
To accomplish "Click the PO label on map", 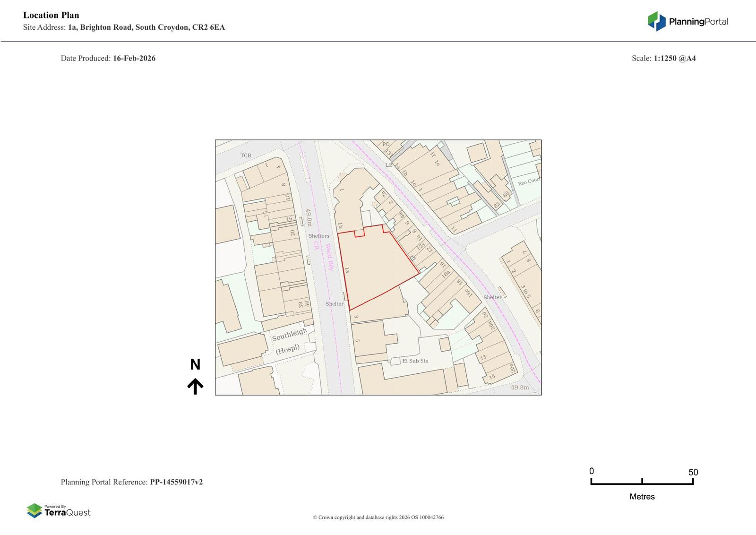I will point(386,145).
